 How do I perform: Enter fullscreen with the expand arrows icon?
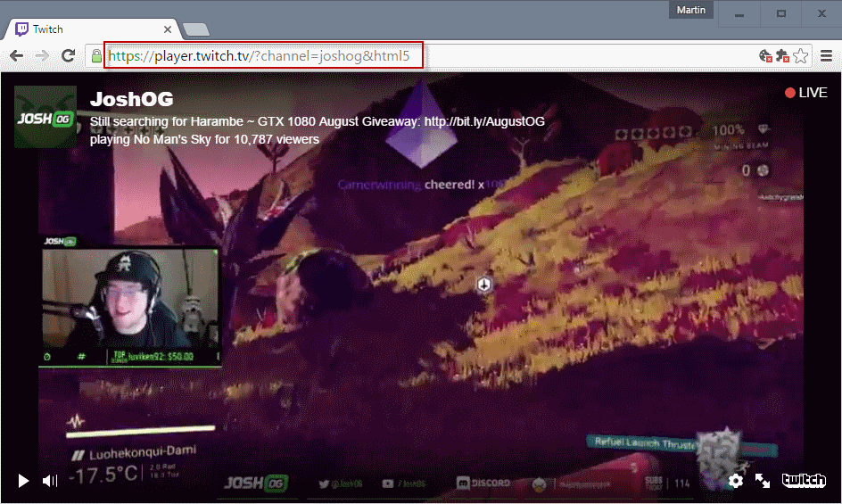tap(763, 480)
